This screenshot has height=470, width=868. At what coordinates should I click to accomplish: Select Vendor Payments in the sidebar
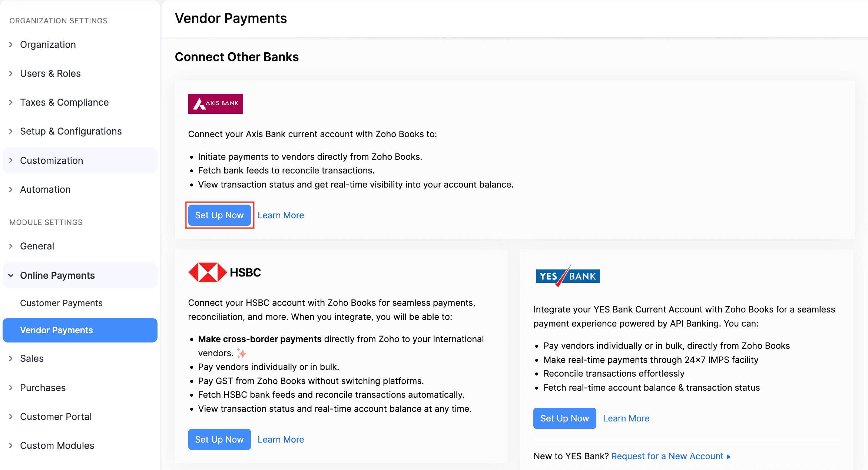[56, 330]
